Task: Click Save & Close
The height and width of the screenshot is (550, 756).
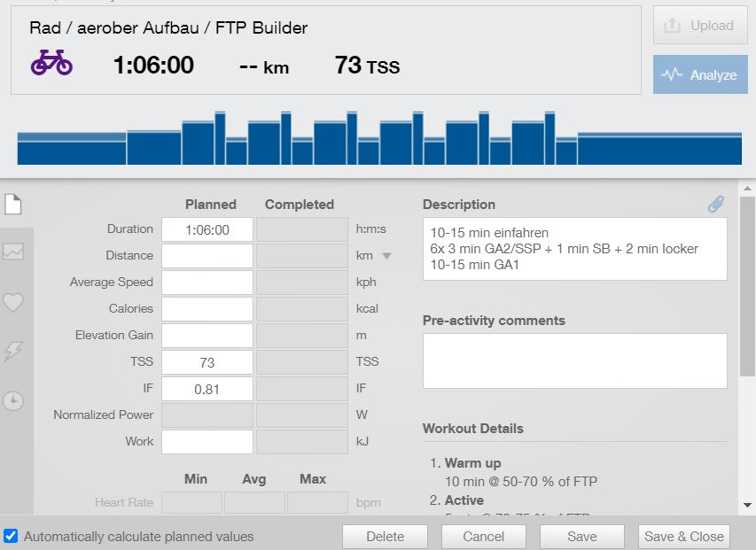Action: point(683,536)
